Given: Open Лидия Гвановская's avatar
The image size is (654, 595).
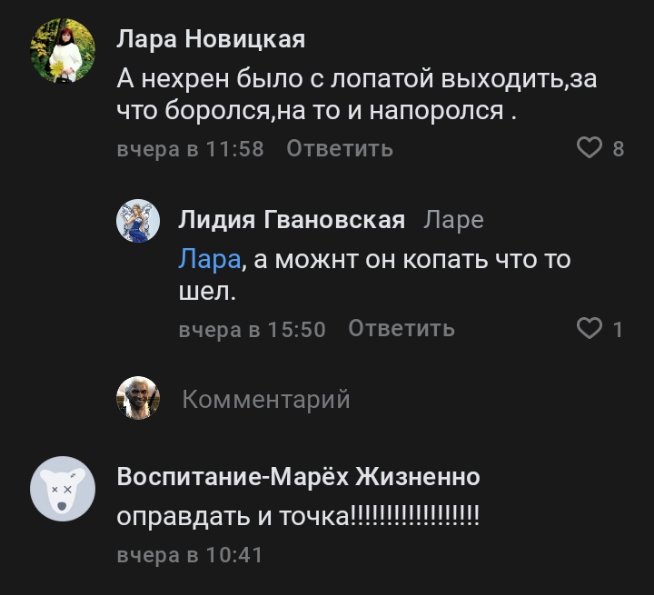Looking at the screenshot, I should point(139,220).
